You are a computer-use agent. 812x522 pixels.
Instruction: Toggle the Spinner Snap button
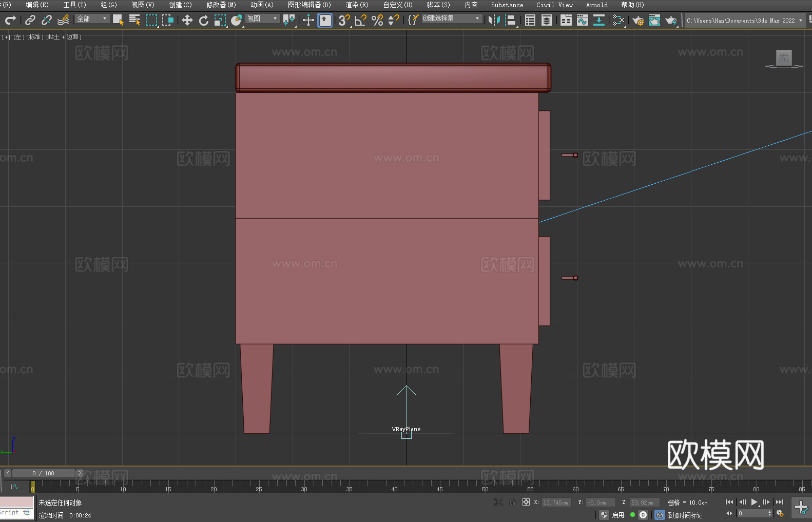[394, 20]
